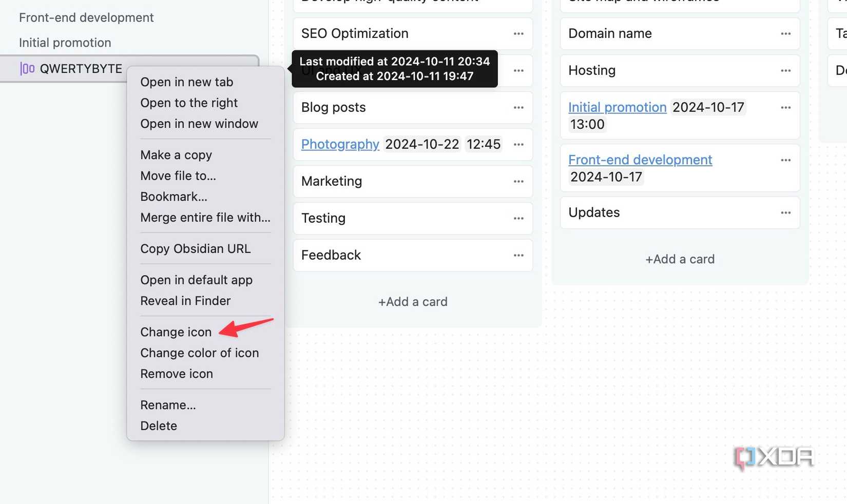Click +Add a card under Feedback column
This screenshot has height=504, width=847.
(x=412, y=301)
